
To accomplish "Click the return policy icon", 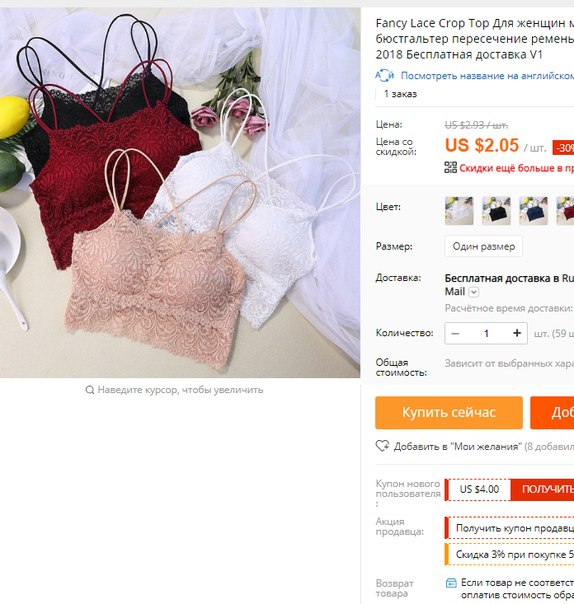I will coord(451,583).
